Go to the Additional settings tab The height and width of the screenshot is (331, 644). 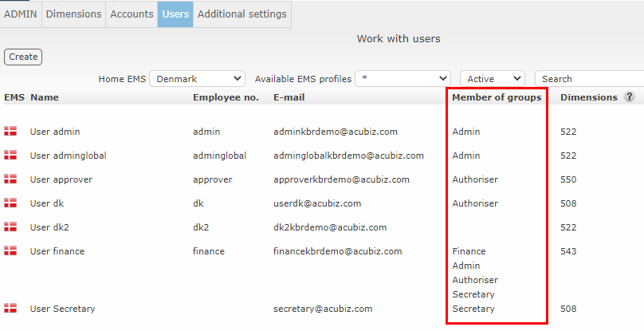click(242, 14)
